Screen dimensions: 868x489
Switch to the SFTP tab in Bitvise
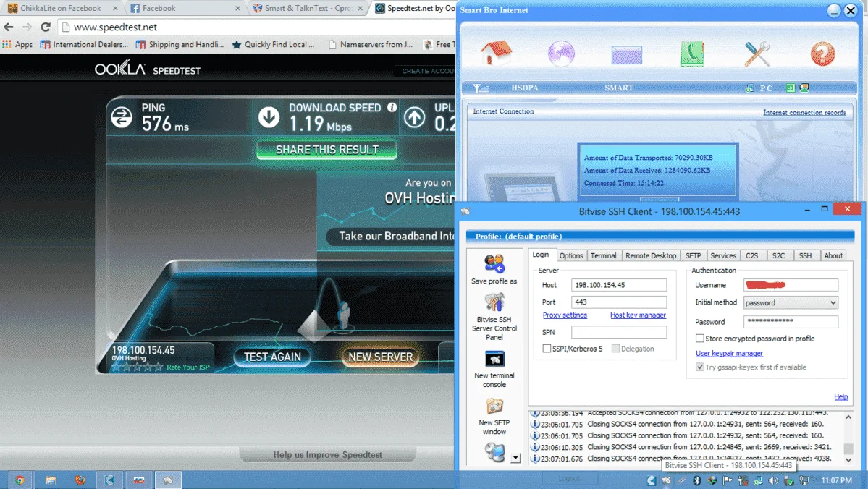point(693,255)
